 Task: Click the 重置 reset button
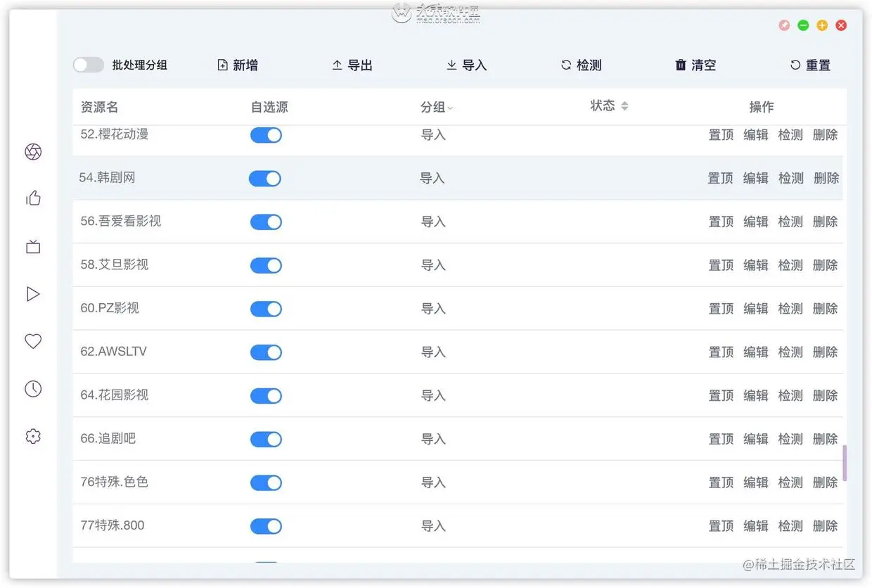point(811,65)
